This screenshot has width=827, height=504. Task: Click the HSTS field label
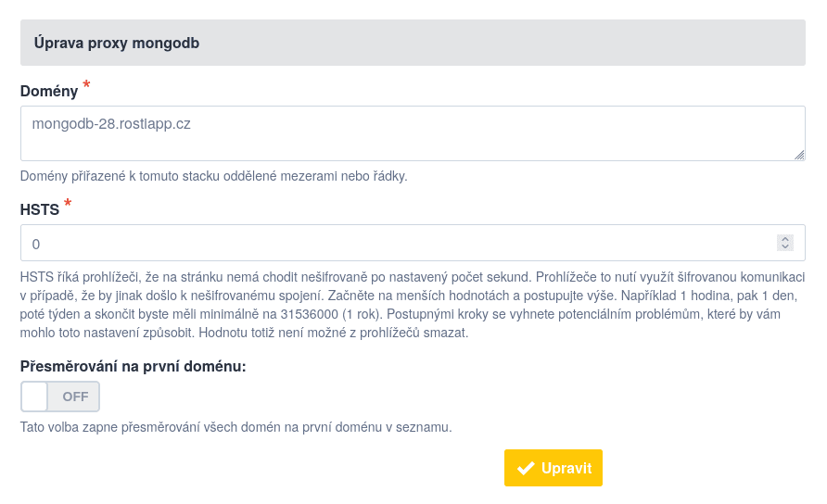[x=40, y=209]
